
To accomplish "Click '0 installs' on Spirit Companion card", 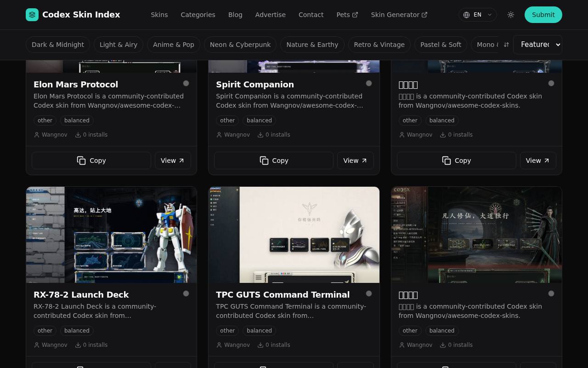I will [278, 135].
